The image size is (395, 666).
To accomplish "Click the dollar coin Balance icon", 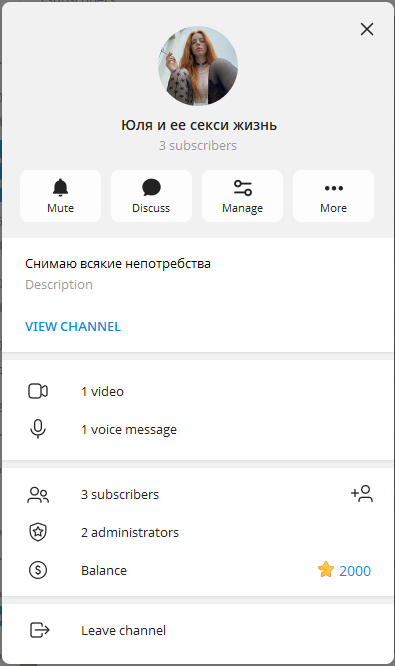I will point(38,570).
